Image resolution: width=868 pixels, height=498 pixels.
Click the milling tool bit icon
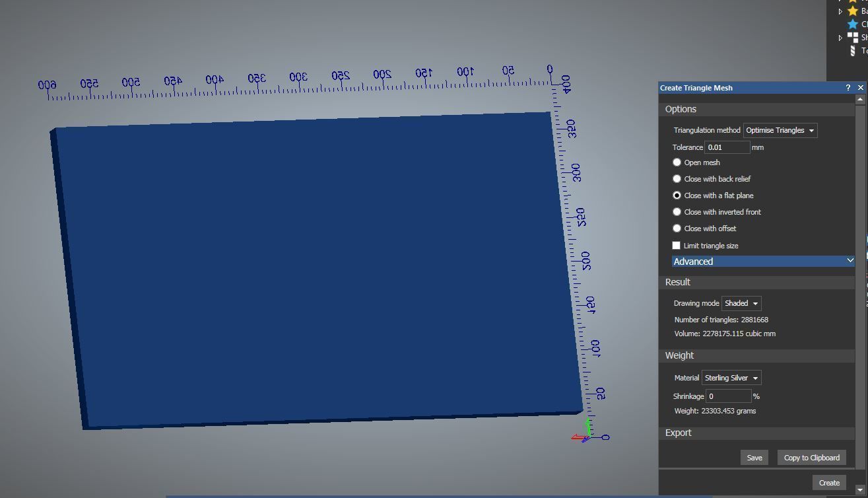point(853,51)
